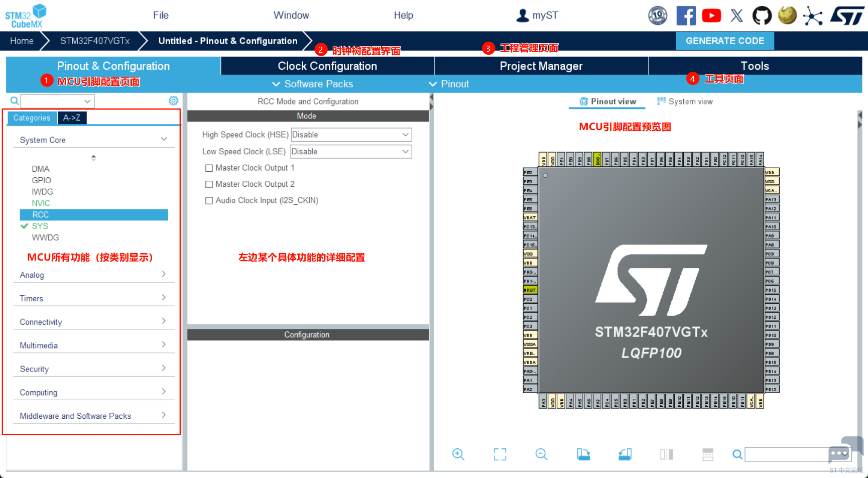
Task: Click the sort arrows above DMA
Action: coord(93,158)
